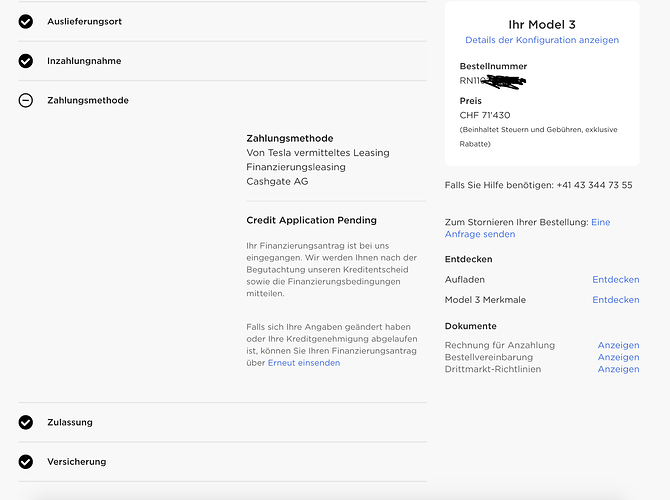This screenshot has width=670, height=500.
Task: Show the Drittmarkt-Richtlinien document
Action: click(x=618, y=369)
